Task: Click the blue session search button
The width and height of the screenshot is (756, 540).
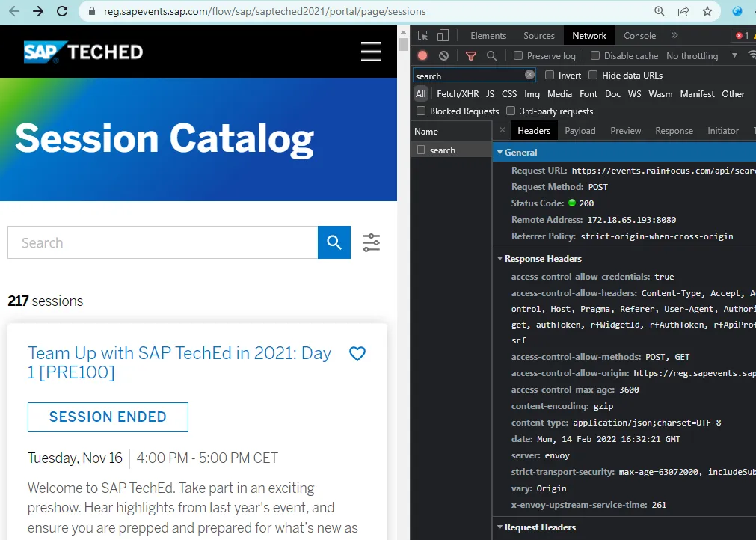Action: pos(334,242)
